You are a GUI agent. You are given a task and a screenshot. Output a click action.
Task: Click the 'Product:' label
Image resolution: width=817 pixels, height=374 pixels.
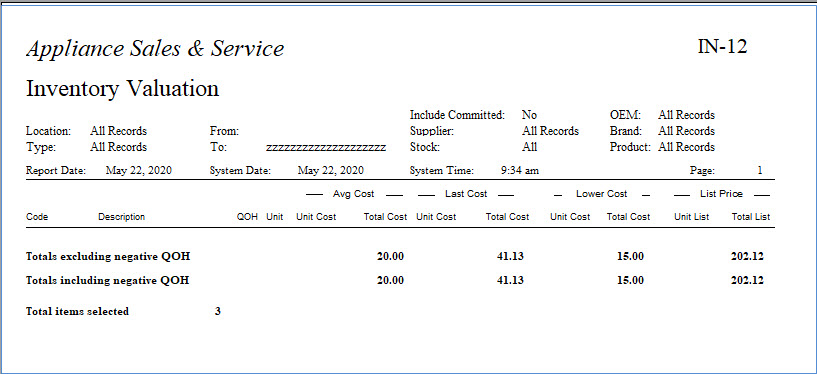tap(630, 147)
